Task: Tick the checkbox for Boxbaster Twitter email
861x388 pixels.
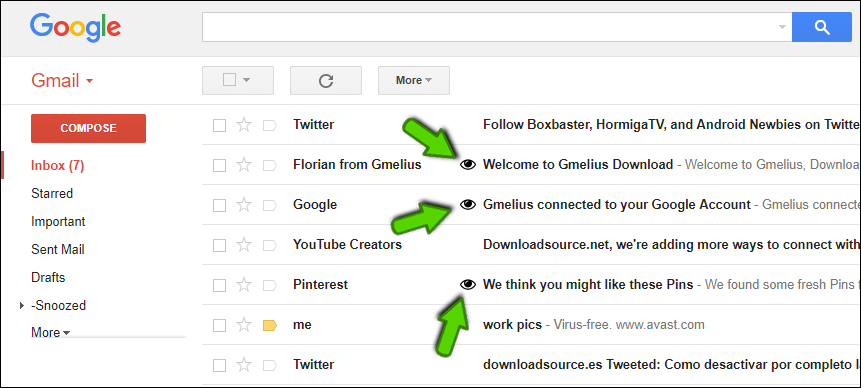Action: 219,126
